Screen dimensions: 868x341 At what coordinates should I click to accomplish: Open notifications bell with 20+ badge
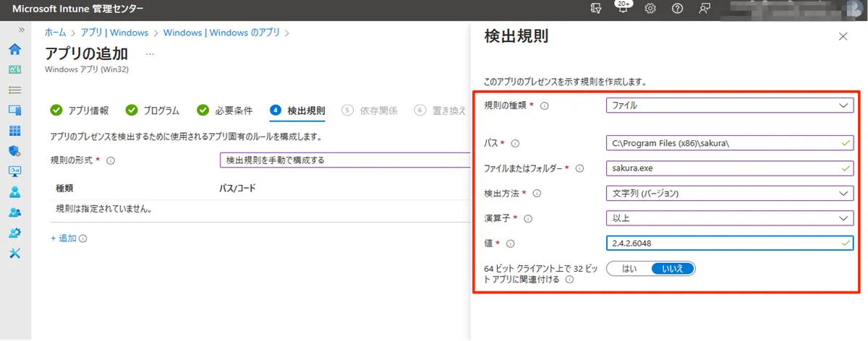[623, 9]
